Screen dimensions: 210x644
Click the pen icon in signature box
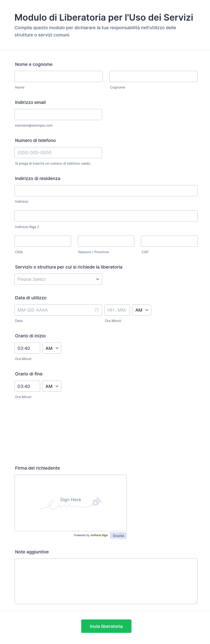point(97,501)
